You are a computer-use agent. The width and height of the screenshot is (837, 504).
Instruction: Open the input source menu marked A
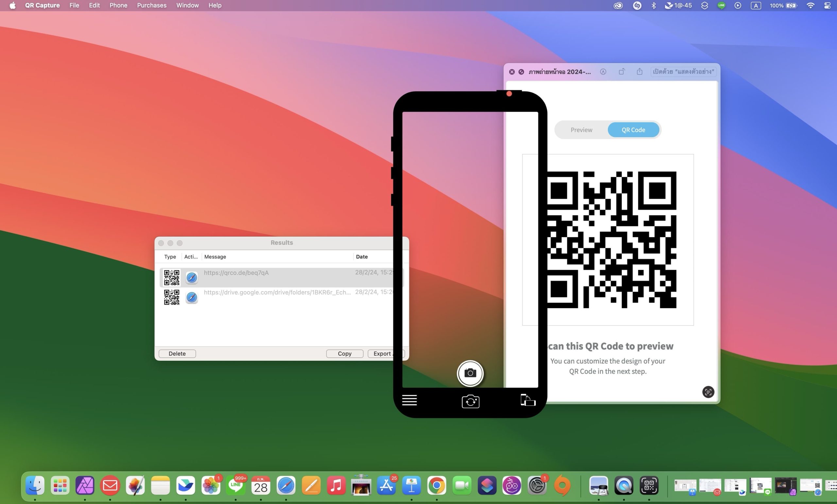tap(756, 6)
